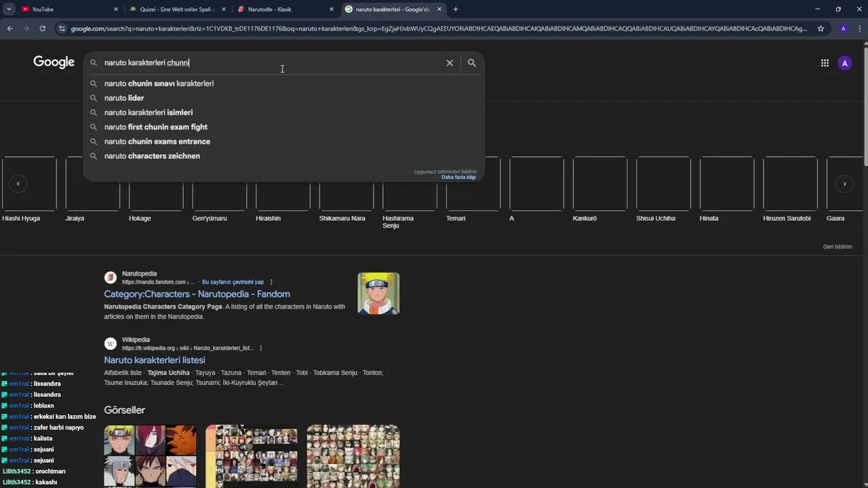Open Daha fazla bilgi link
868x488 pixels.
pyautogui.click(x=458, y=177)
